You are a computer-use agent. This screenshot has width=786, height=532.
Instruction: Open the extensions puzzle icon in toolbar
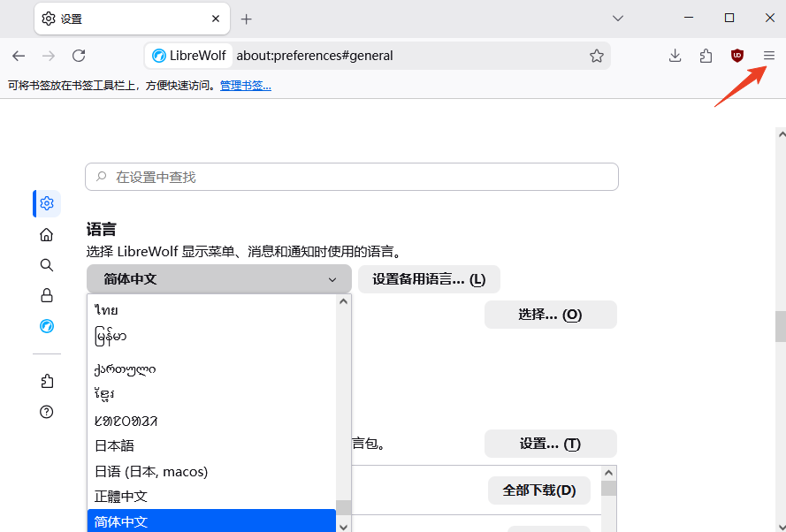click(x=706, y=56)
